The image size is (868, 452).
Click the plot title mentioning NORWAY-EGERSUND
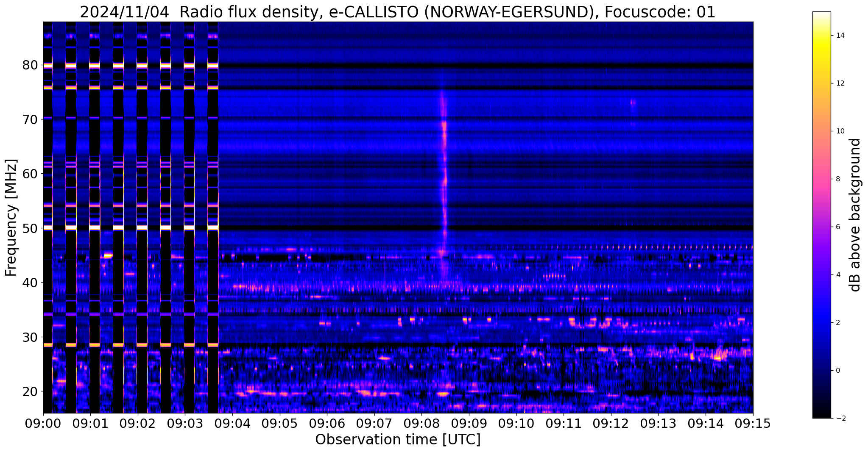click(397, 12)
